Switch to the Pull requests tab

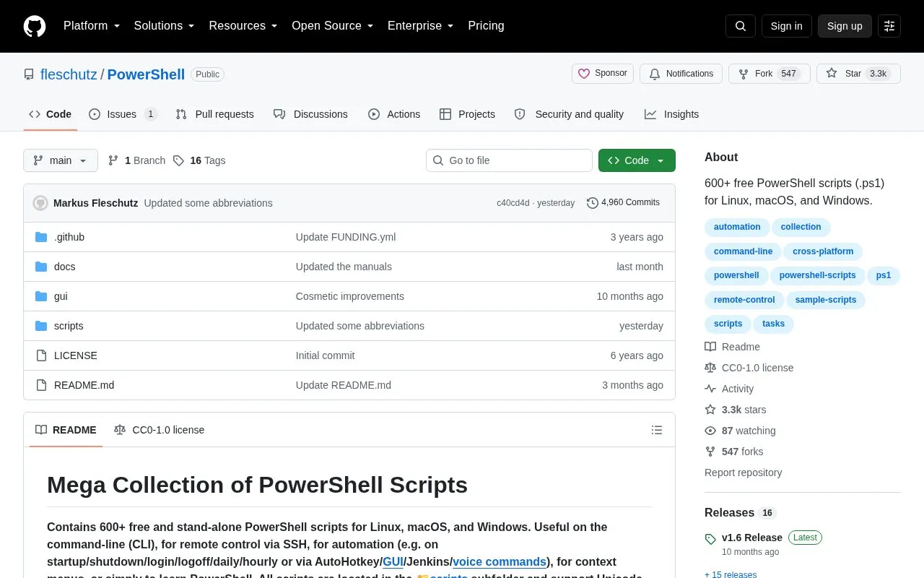215,114
